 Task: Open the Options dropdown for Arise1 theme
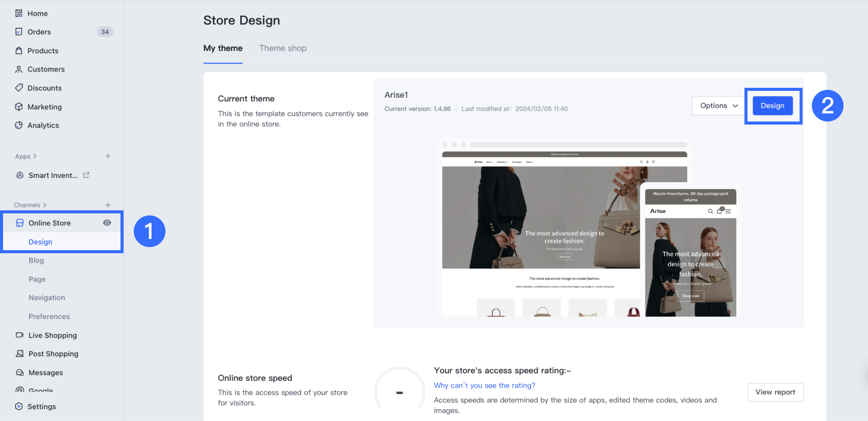719,106
